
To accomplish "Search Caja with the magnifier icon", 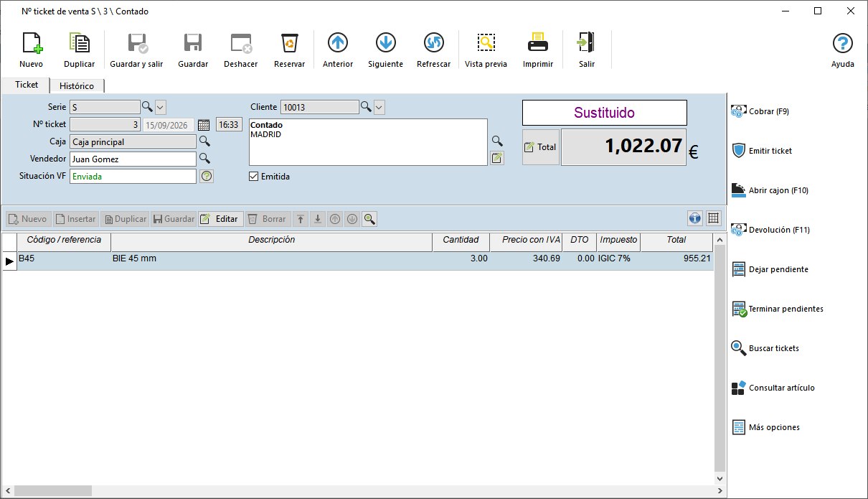I will coord(204,141).
